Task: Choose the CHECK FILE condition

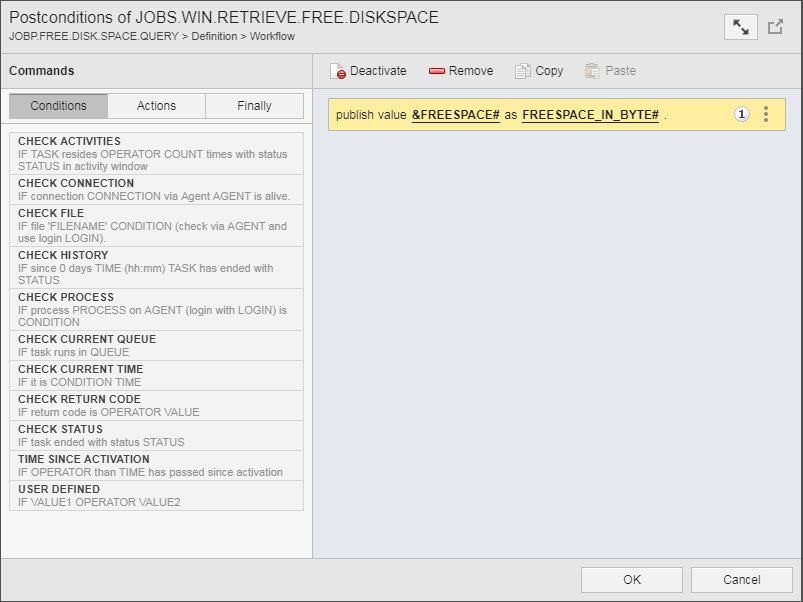Action: (x=155, y=225)
